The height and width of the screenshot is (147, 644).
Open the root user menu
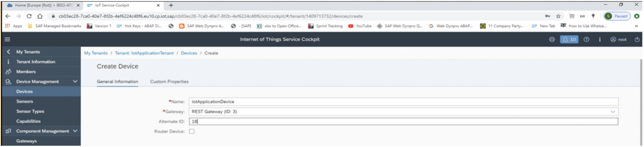tap(618, 39)
